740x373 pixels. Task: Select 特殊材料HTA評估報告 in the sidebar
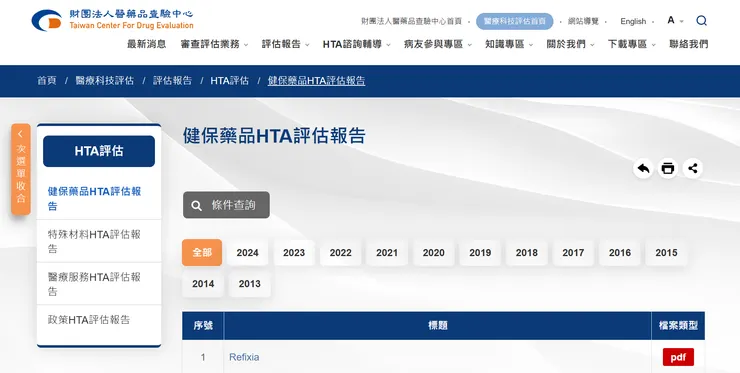[94, 241]
